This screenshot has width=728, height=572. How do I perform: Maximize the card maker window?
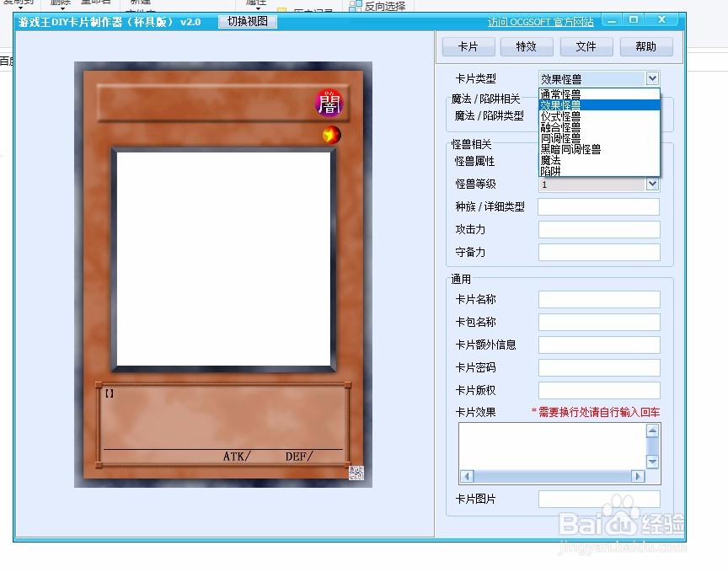click(634, 19)
